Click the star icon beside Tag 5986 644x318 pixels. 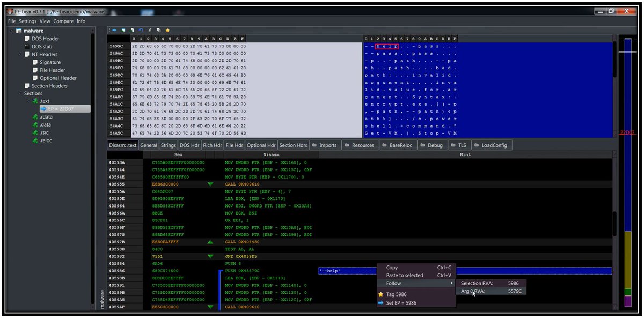point(380,294)
